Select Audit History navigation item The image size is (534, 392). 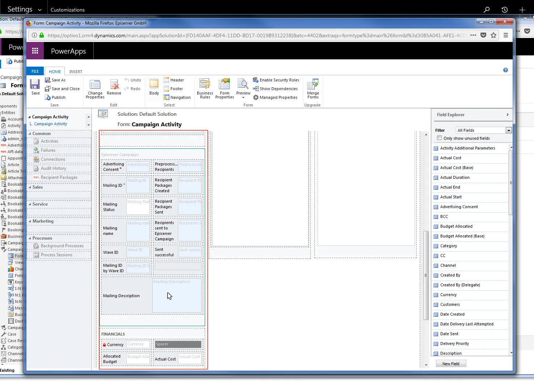[53, 168]
